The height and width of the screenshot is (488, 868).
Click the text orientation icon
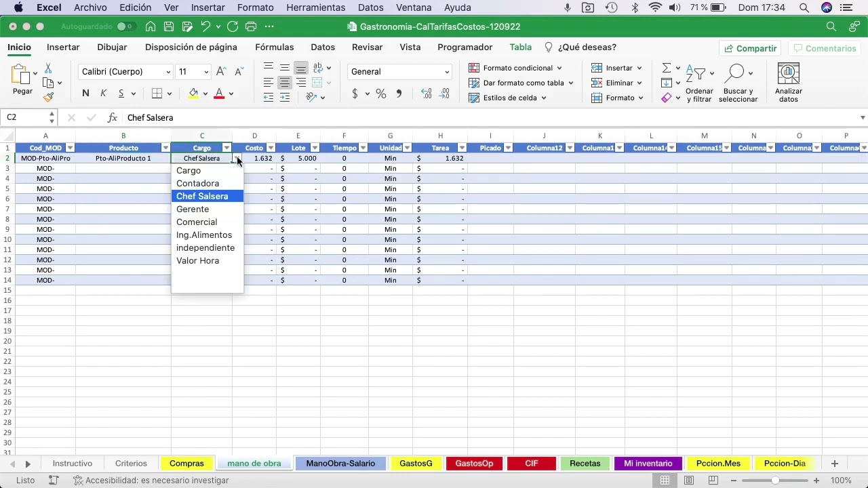click(x=311, y=97)
